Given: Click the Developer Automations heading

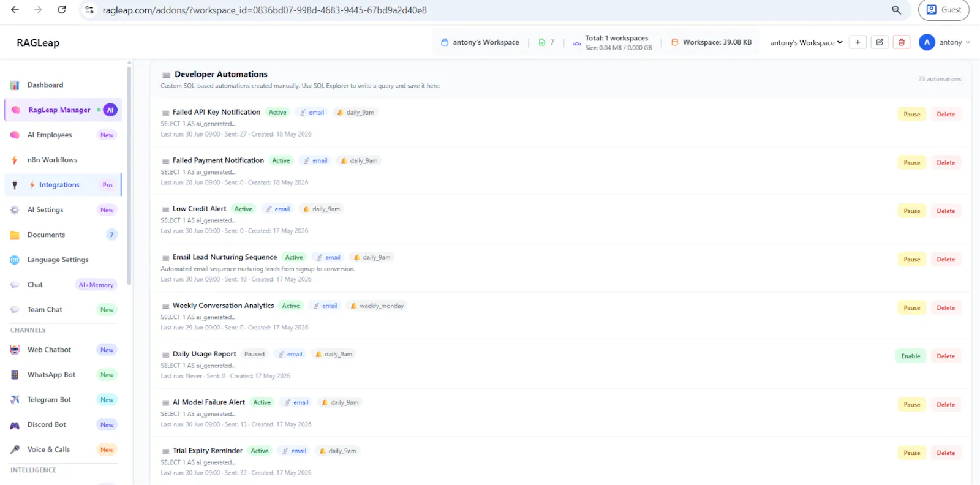Looking at the screenshot, I should pos(221,74).
